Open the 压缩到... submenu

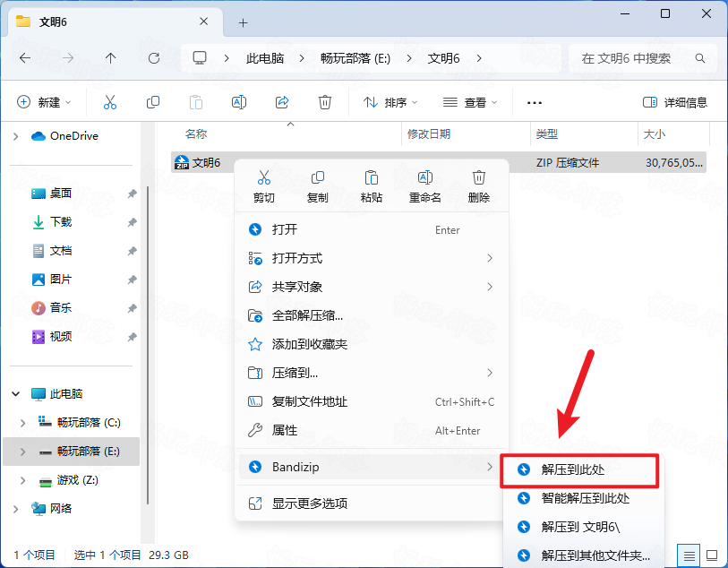click(x=372, y=373)
